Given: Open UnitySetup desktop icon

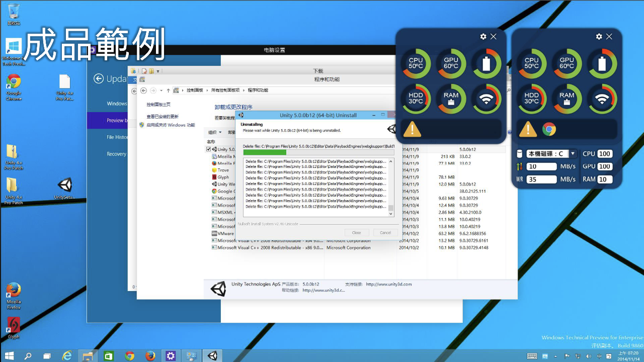Looking at the screenshot, I should (64, 188).
